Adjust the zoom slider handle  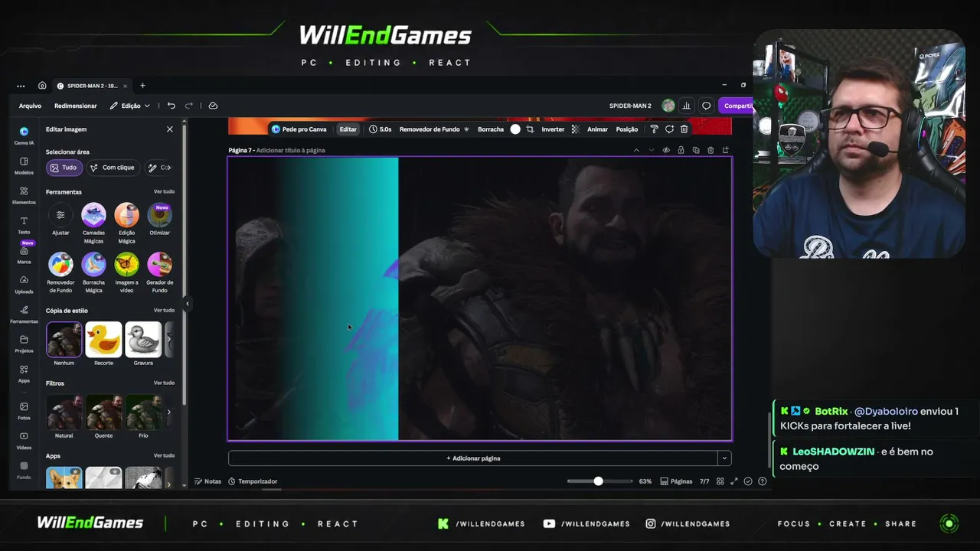pos(598,481)
